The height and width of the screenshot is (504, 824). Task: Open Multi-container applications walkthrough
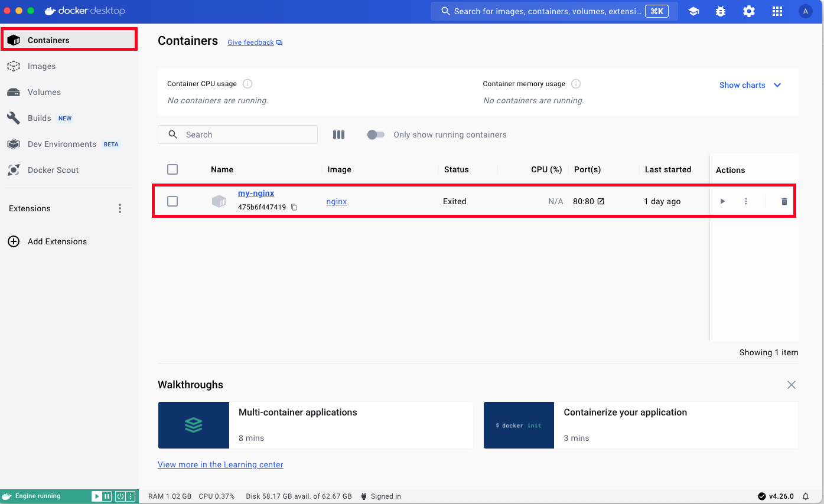[315, 425]
